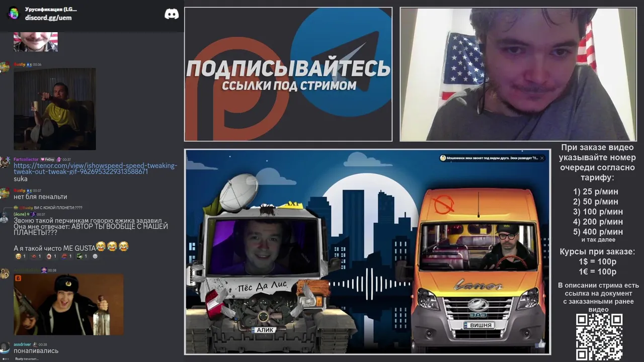Open the tenor.com ishowspeed GIF link
Viewport: 644px width, 362px height.
(x=96, y=168)
